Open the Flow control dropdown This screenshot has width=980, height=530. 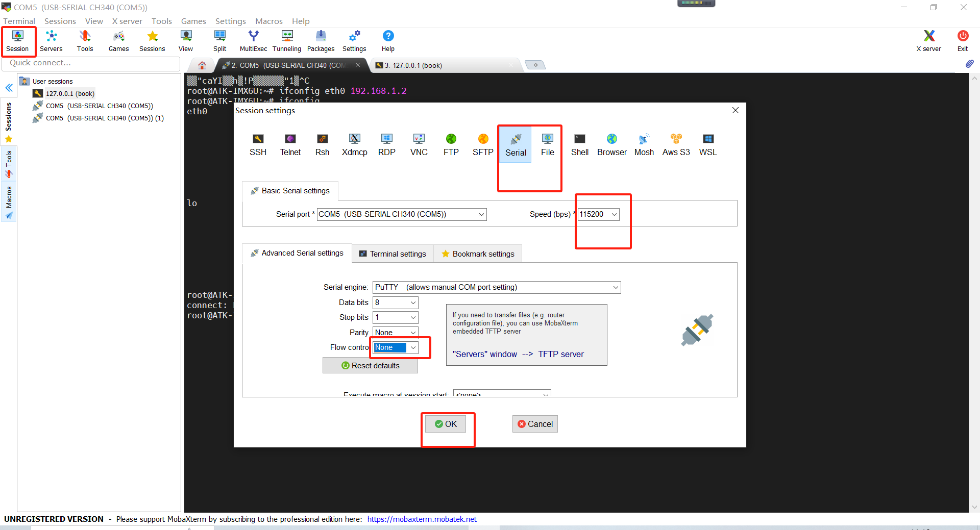click(396, 347)
